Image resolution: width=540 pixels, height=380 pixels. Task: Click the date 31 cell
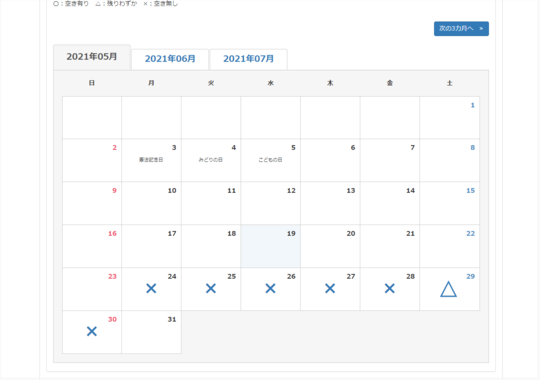click(151, 332)
